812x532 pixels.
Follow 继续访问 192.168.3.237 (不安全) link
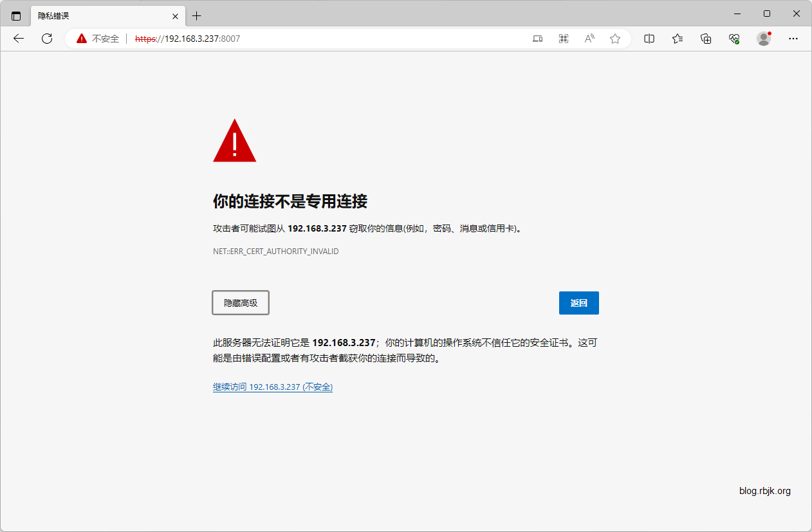pyautogui.click(x=273, y=387)
